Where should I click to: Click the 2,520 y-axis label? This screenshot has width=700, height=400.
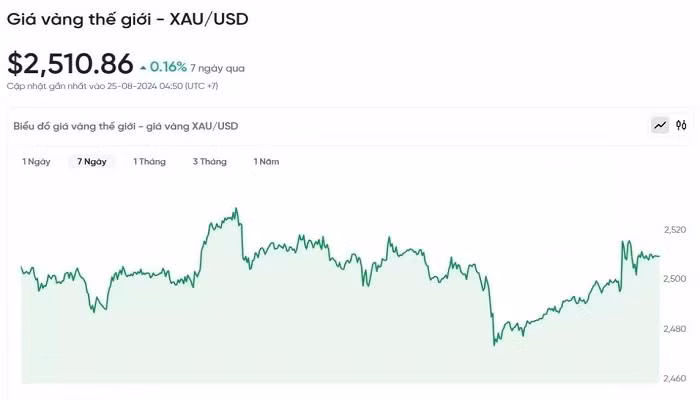[x=676, y=230]
